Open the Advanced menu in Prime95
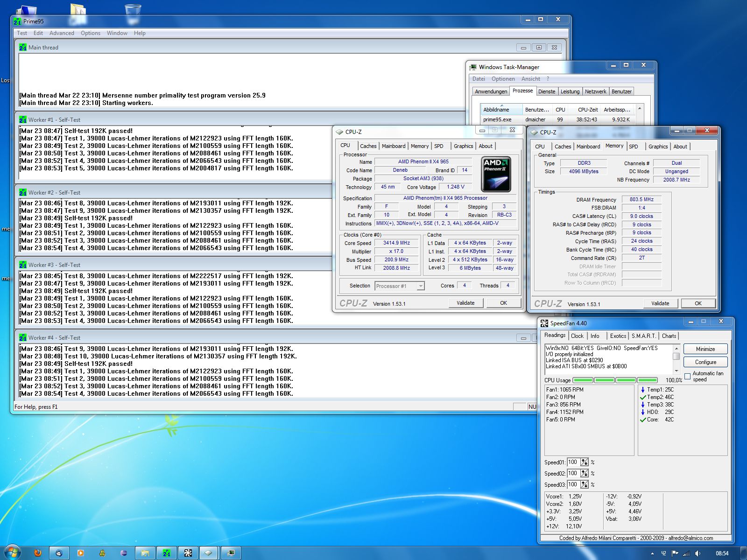Image resolution: width=747 pixels, height=560 pixels. tap(62, 33)
